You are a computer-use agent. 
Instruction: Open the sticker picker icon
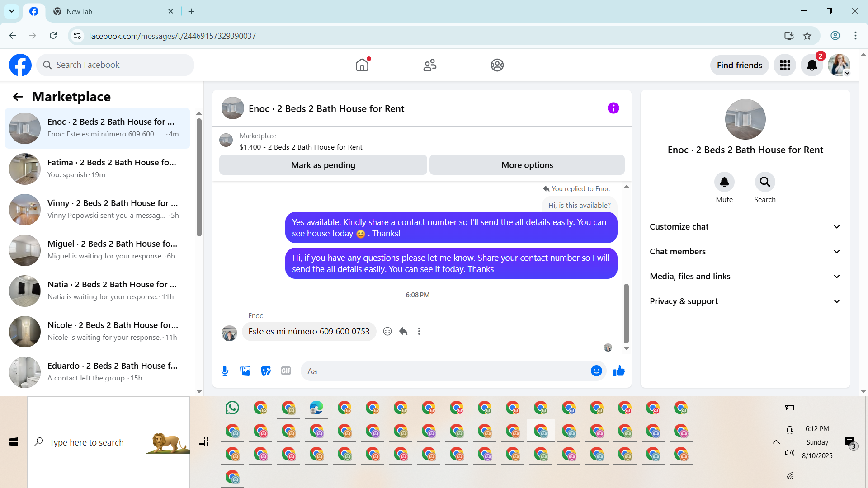click(266, 371)
